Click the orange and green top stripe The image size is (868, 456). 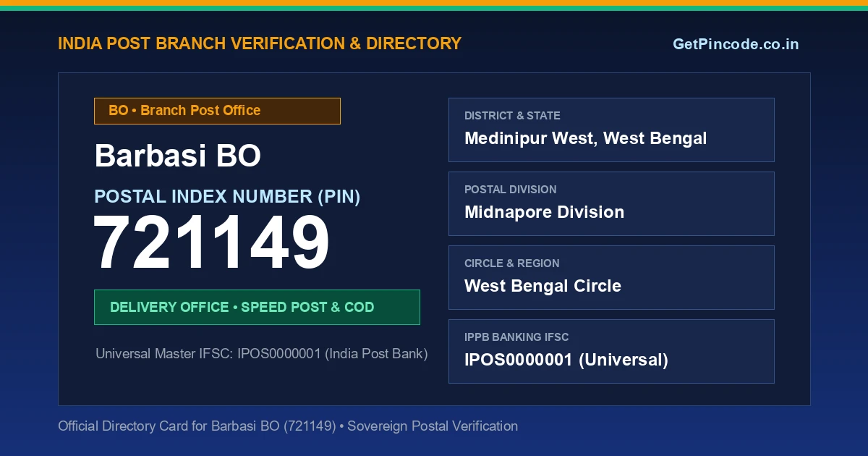coord(434,5)
